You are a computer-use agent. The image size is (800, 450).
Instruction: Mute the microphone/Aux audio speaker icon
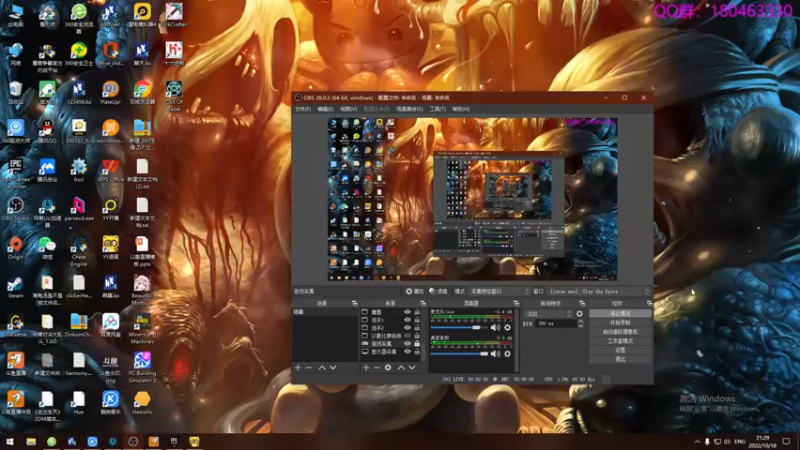click(x=495, y=328)
